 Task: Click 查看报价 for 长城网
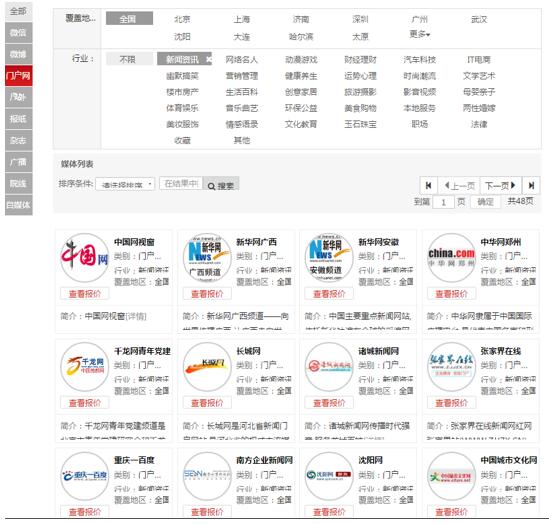[207, 403]
